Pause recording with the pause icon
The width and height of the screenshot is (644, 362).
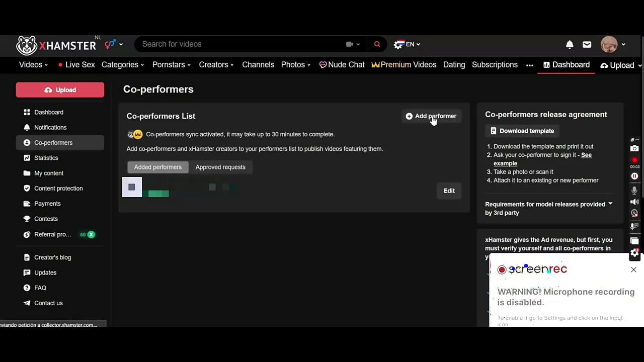coord(634,176)
